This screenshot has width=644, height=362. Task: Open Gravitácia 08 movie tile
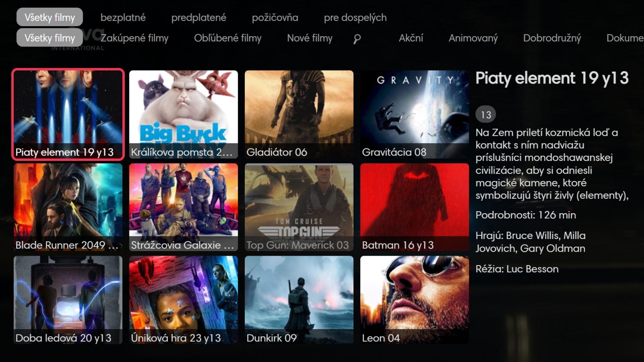(x=415, y=114)
